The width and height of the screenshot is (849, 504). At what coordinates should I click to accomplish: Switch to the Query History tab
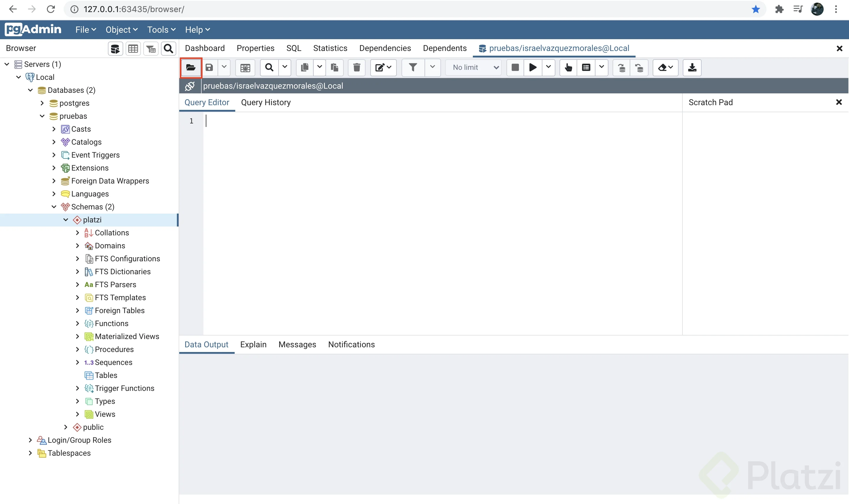point(265,103)
